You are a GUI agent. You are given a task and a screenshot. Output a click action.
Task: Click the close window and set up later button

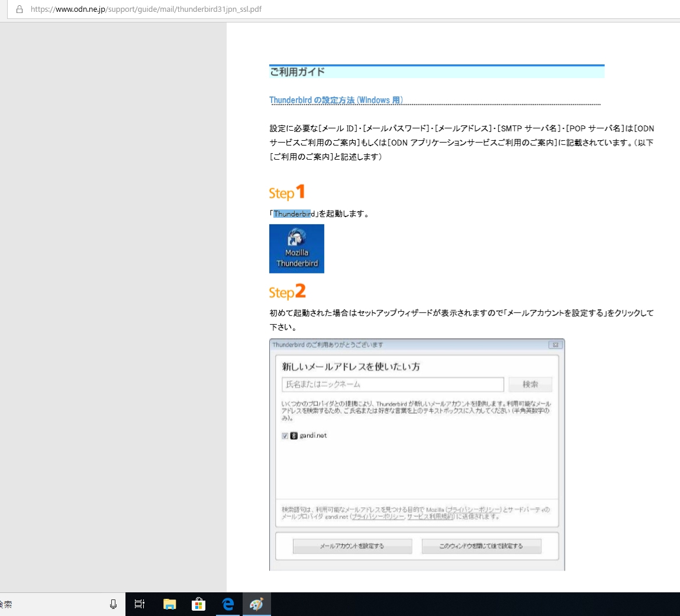tap(481, 546)
